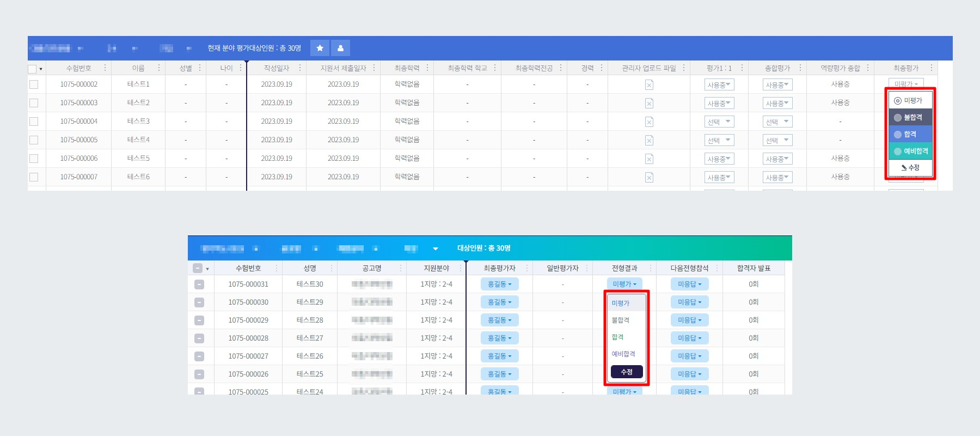
Task: Open column menu dots for 최종학력전공 column
Action: [x=561, y=68]
